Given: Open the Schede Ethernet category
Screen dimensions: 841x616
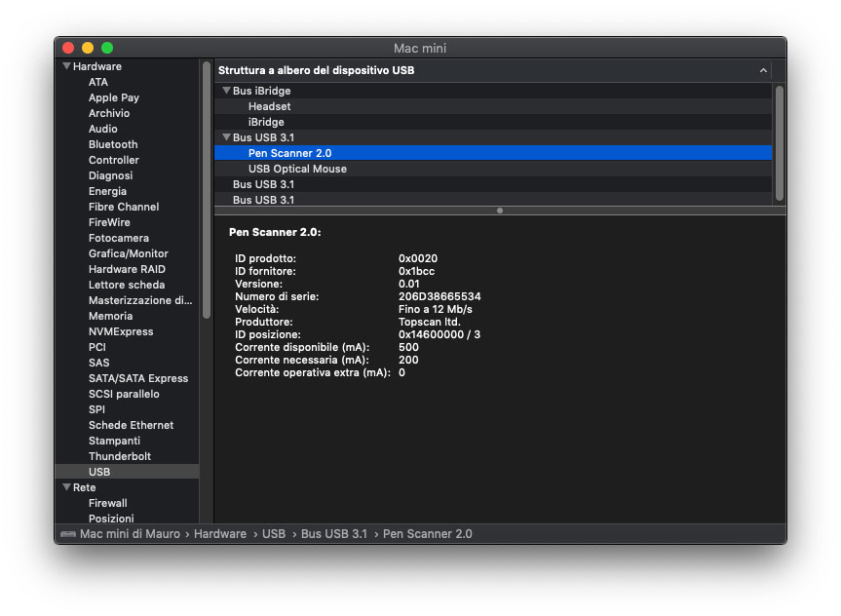Looking at the screenshot, I should coord(131,425).
